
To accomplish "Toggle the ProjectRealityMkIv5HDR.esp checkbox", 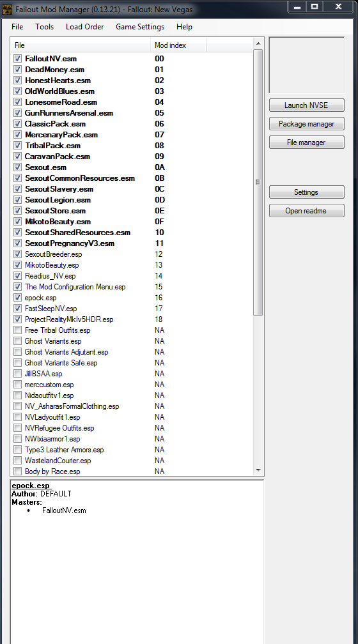I will [18, 319].
